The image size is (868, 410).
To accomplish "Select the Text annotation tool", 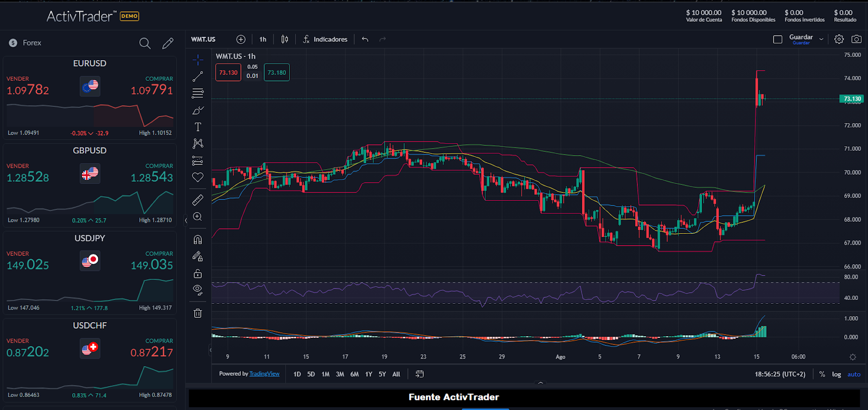I will pyautogui.click(x=197, y=127).
